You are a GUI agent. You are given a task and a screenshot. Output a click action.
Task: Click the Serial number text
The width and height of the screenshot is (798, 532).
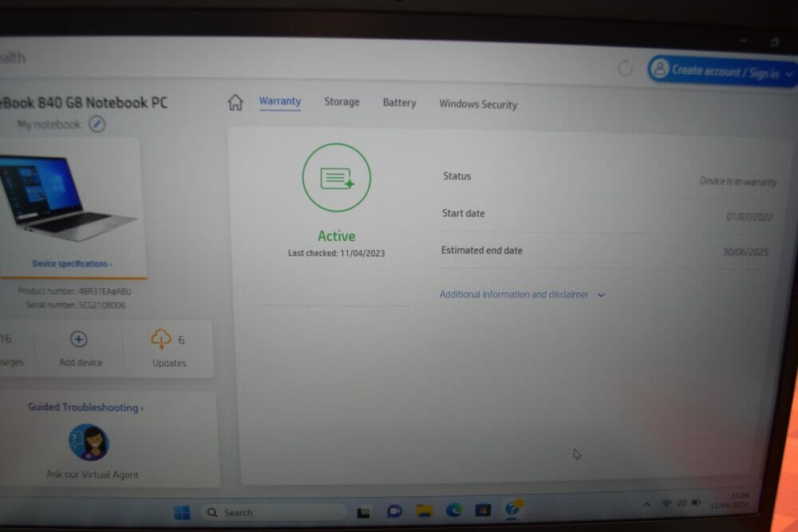[75, 305]
